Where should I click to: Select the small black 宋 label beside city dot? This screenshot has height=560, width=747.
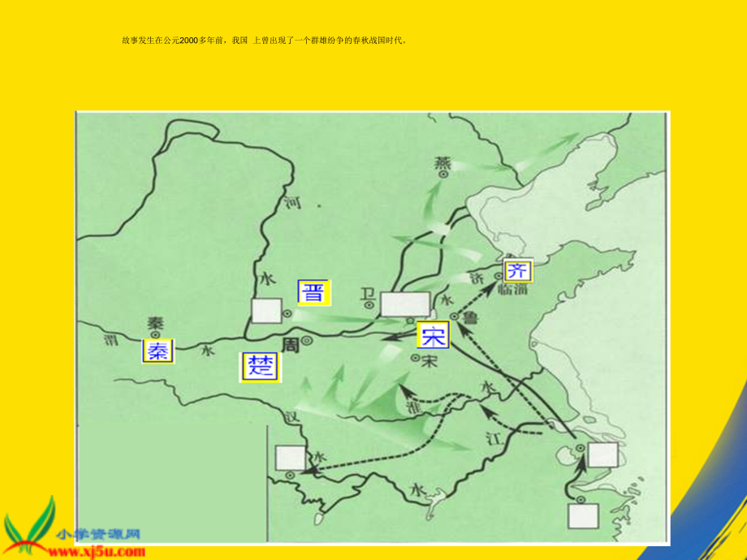point(429,362)
